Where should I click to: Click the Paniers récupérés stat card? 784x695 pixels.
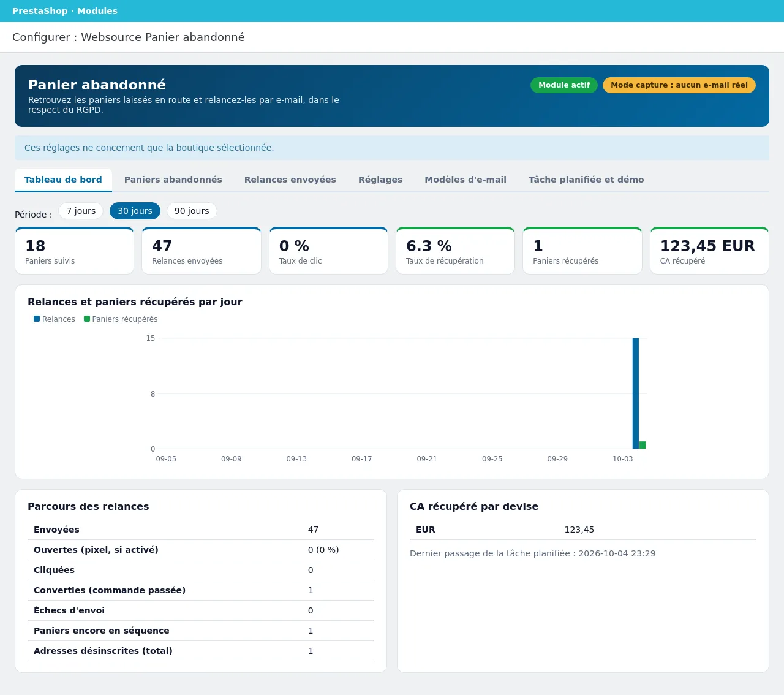[x=582, y=251]
